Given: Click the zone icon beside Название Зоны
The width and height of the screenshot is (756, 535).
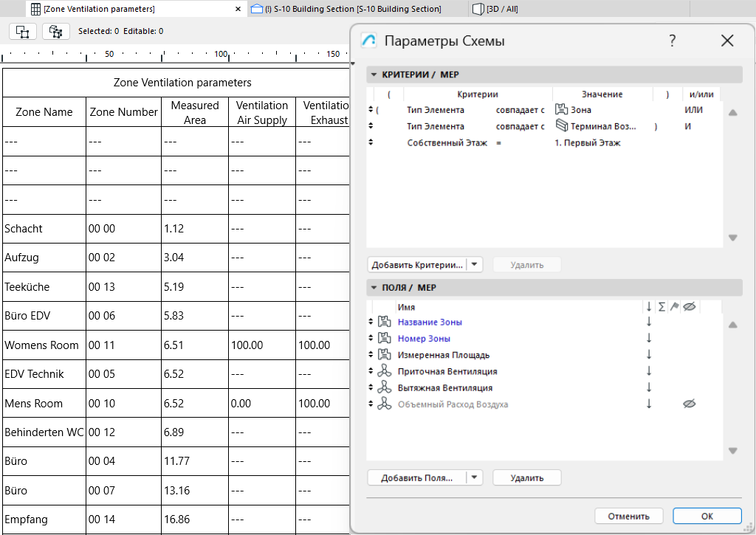Looking at the screenshot, I should (383, 322).
